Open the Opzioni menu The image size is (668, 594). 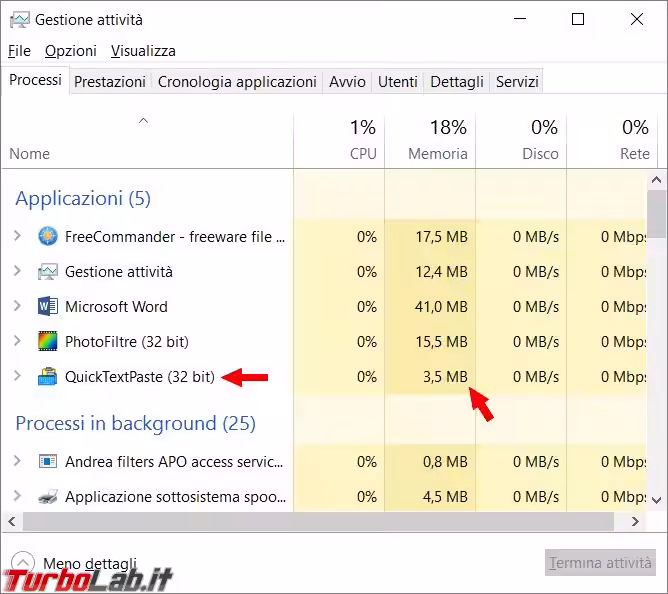click(71, 50)
